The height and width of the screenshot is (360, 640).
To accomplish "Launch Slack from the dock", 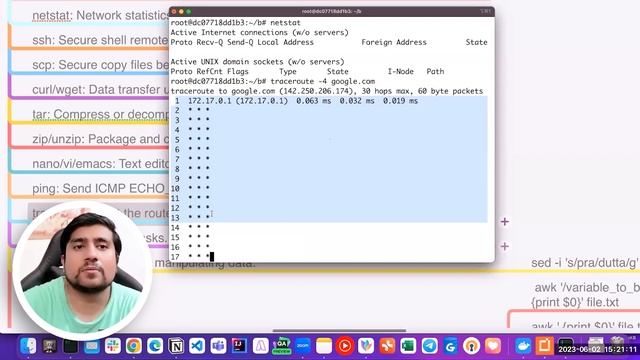I will (x=113, y=346).
